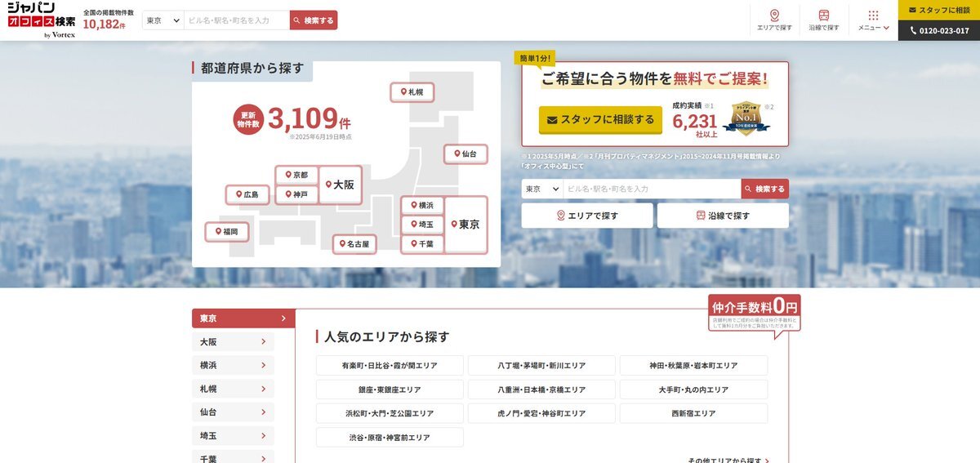Open the Japan Office Search logo homepage

[41, 20]
